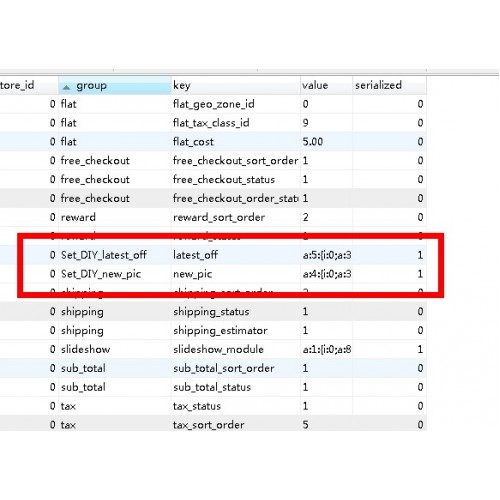
Task: Select the slideshow_module key cell
Action: pyautogui.click(x=236, y=350)
